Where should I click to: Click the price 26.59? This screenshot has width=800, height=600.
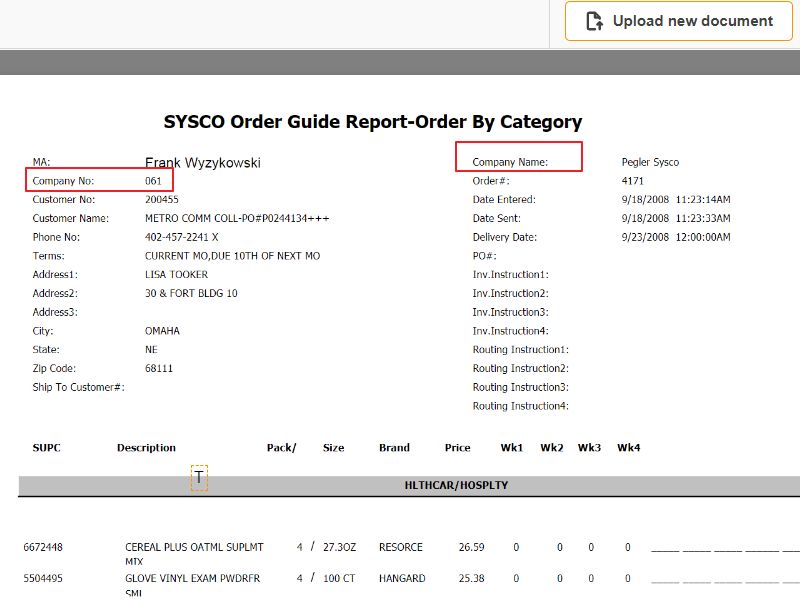point(471,547)
